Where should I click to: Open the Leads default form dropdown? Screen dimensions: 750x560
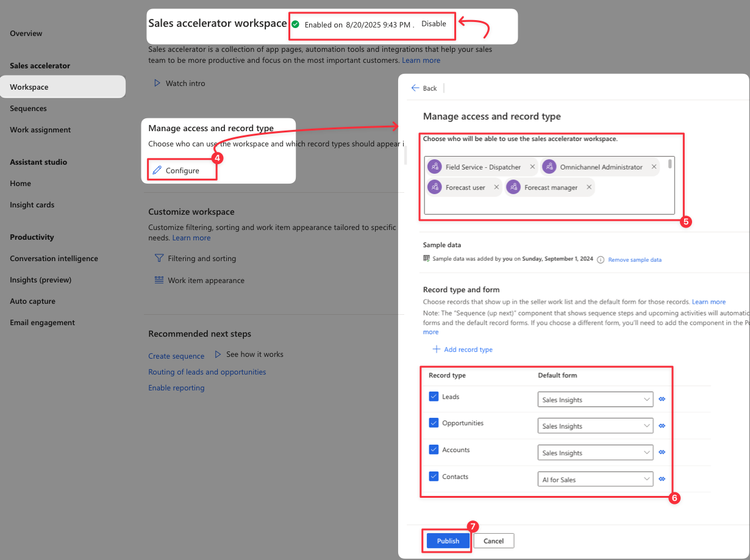pos(595,400)
